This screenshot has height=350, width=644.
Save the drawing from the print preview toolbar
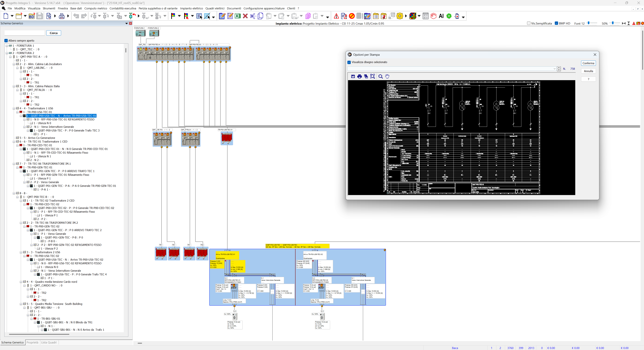point(353,76)
